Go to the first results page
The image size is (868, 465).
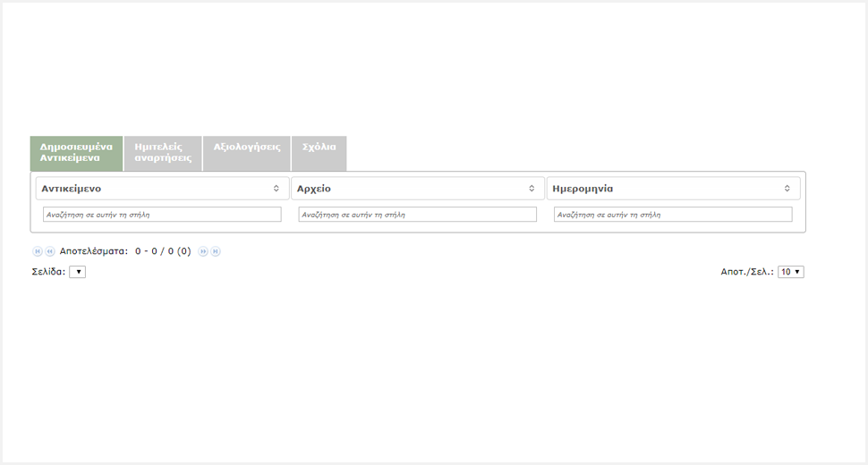point(38,252)
